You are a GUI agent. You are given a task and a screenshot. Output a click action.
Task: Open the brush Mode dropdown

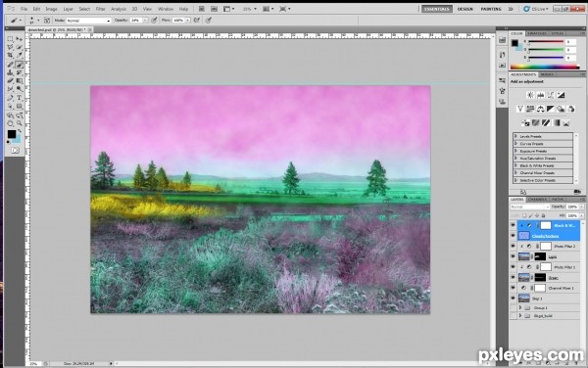click(88, 21)
